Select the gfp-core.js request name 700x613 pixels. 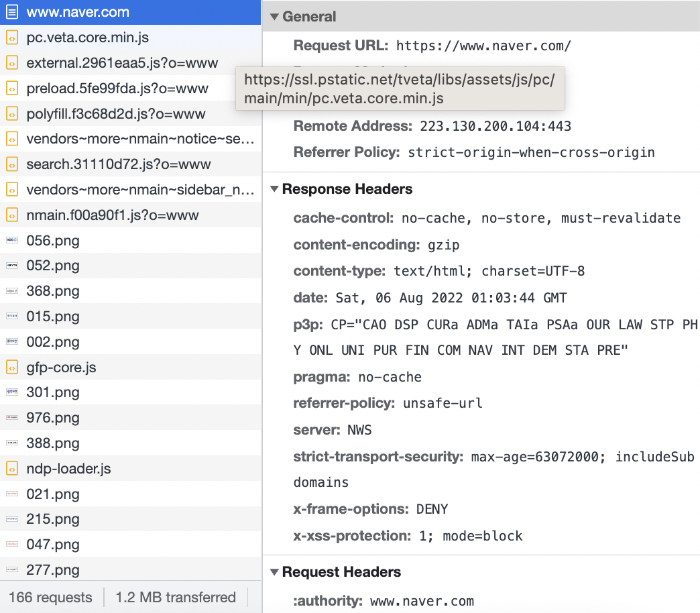tap(61, 368)
